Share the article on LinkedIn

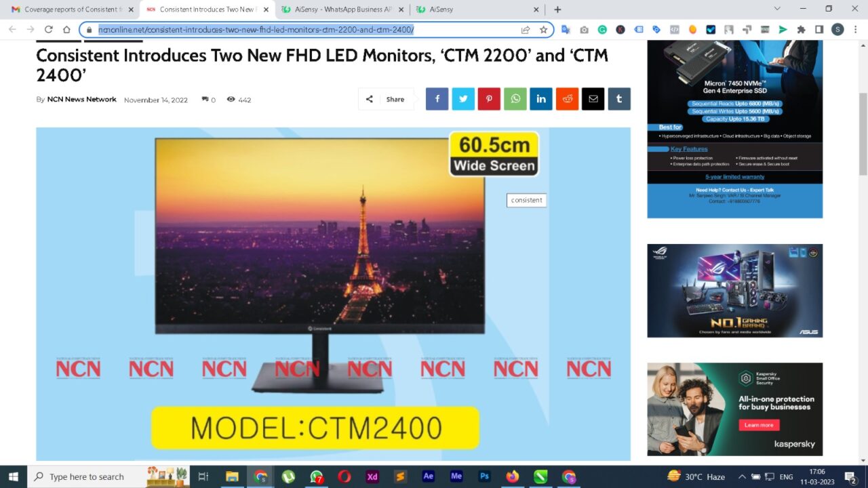[541, 99]
